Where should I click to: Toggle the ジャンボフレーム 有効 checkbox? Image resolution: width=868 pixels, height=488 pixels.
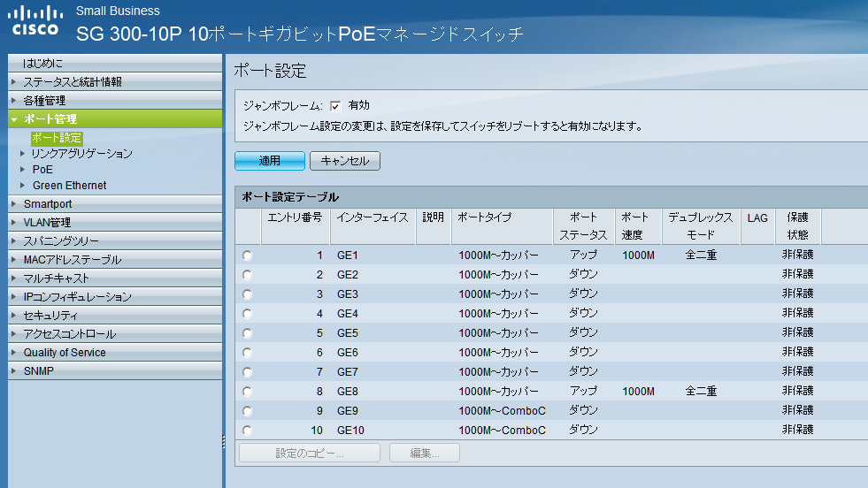coord(335,106)
